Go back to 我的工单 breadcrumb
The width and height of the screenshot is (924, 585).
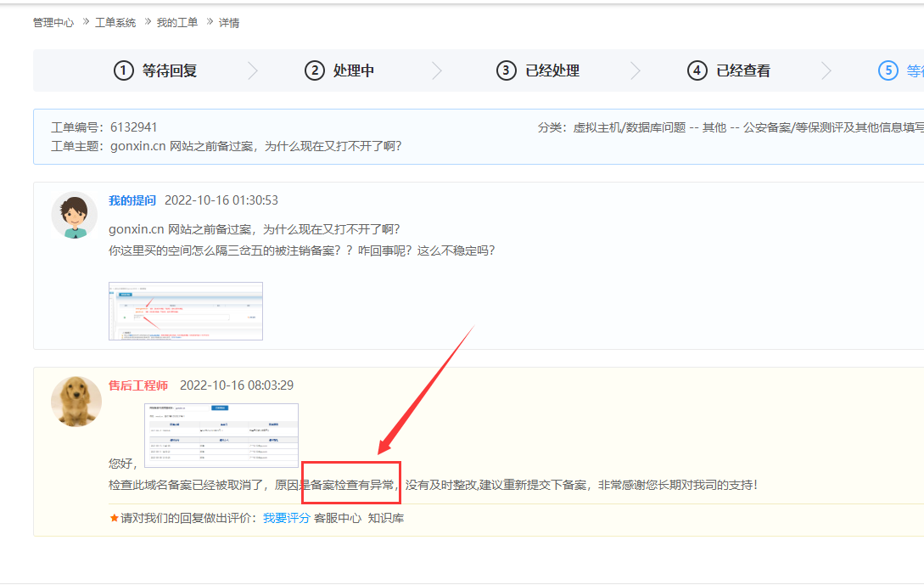[x=177, y=23]
